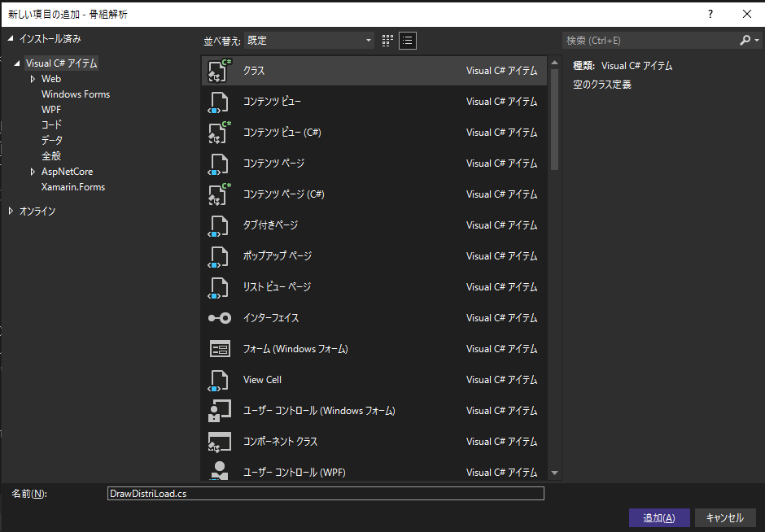Click the ユーザー コントロール (WPF) icon
Viewport: 765px width, 532px height.
219,471
